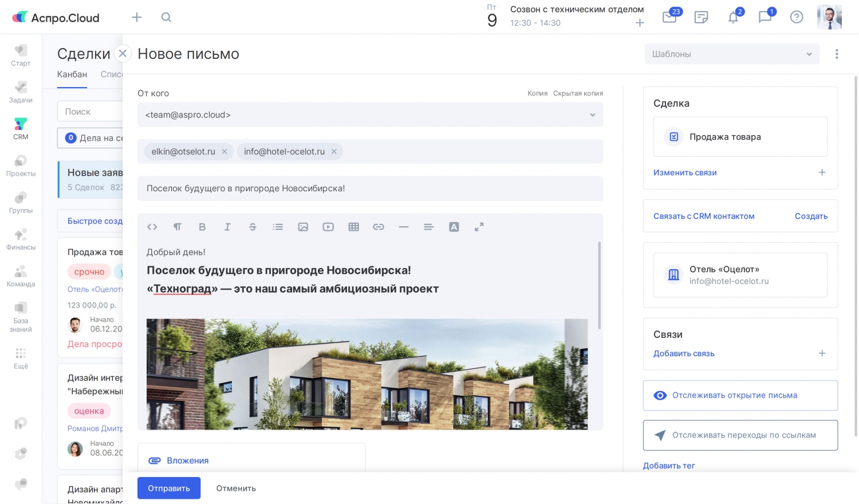The width and height of the screenshot is (859, 504).
Task: Click the Изменить связи link
Action: [x=685, y=172]
